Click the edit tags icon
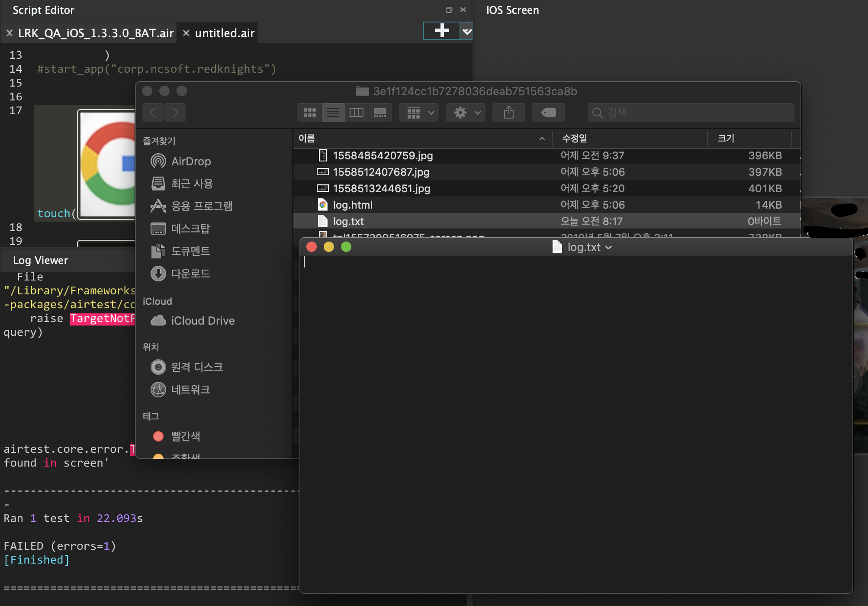Image resolution: width=868 pixels, height=606 pixels. [x=549, y=113]
